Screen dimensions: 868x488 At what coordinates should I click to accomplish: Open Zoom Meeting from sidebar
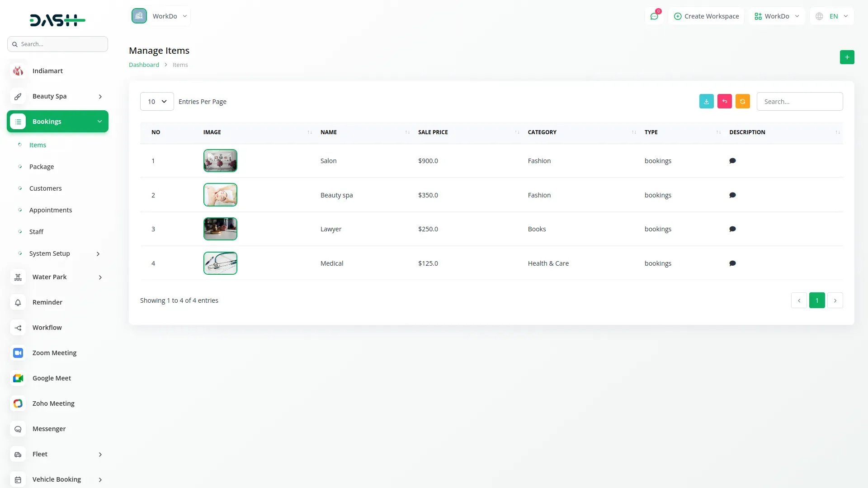pyautogui.click(x=54, y=353)
